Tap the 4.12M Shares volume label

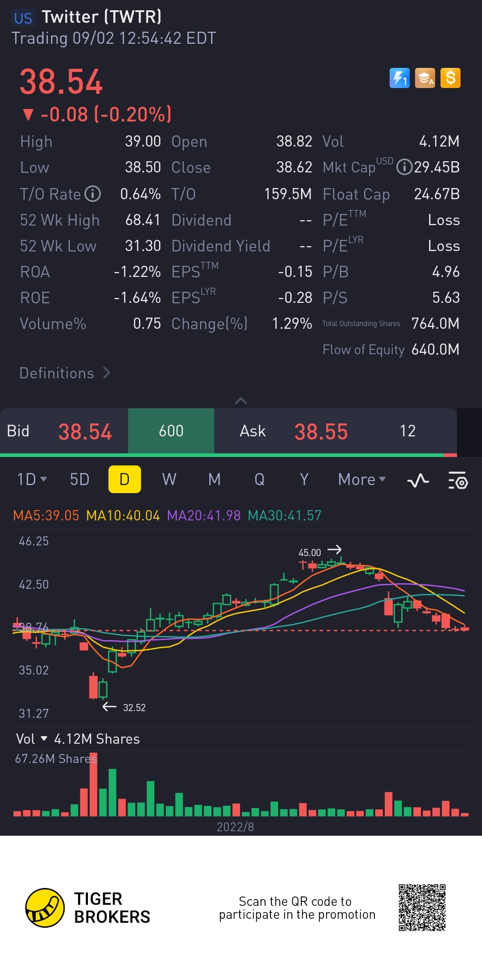(97, 739)
